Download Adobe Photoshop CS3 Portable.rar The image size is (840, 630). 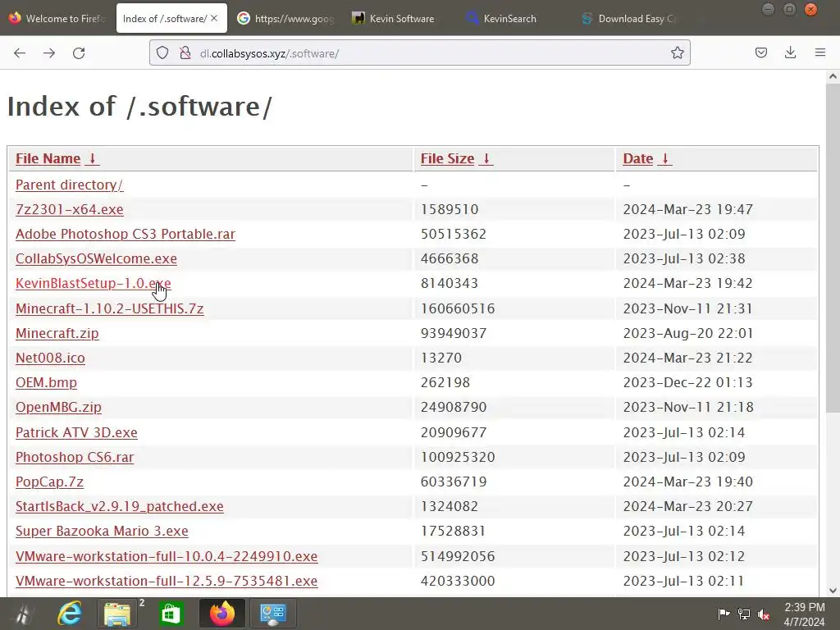126,234
